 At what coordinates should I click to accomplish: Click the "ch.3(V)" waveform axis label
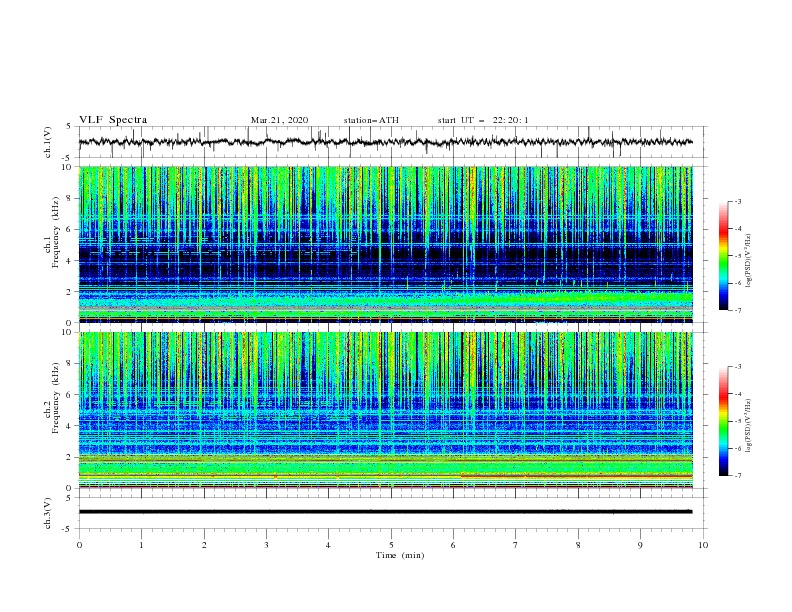48,513
